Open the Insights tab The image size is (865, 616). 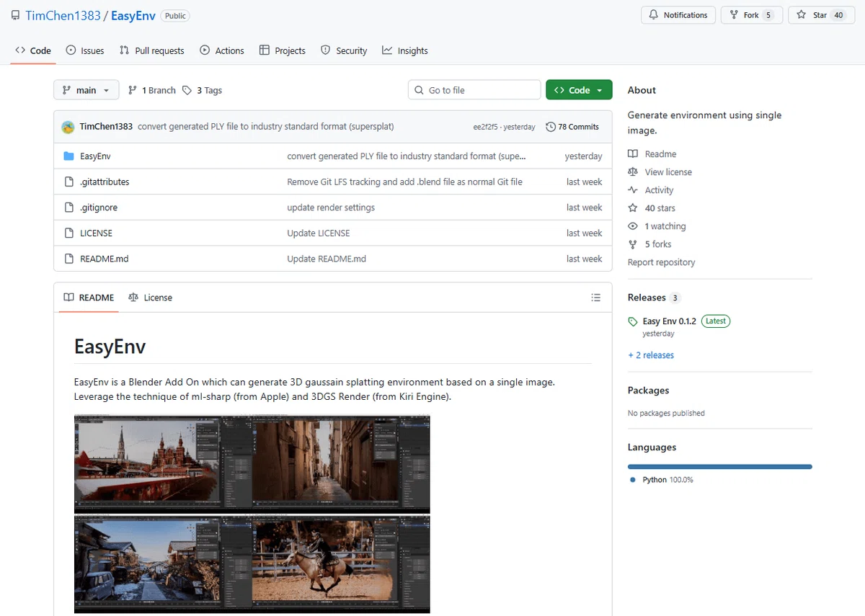[405, 50]
